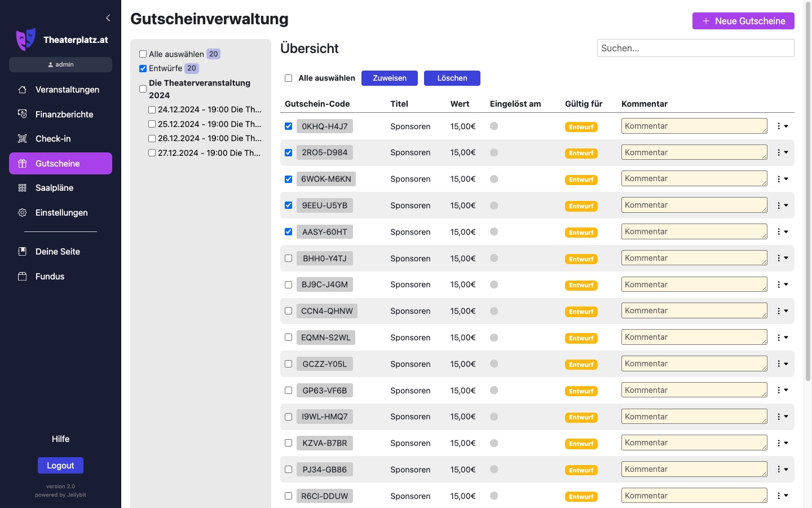Open actions menu for voucher 0KHQ-H4J7
Image resolution: width=812 pixels, height=508 pixels.
pos(782,126)
